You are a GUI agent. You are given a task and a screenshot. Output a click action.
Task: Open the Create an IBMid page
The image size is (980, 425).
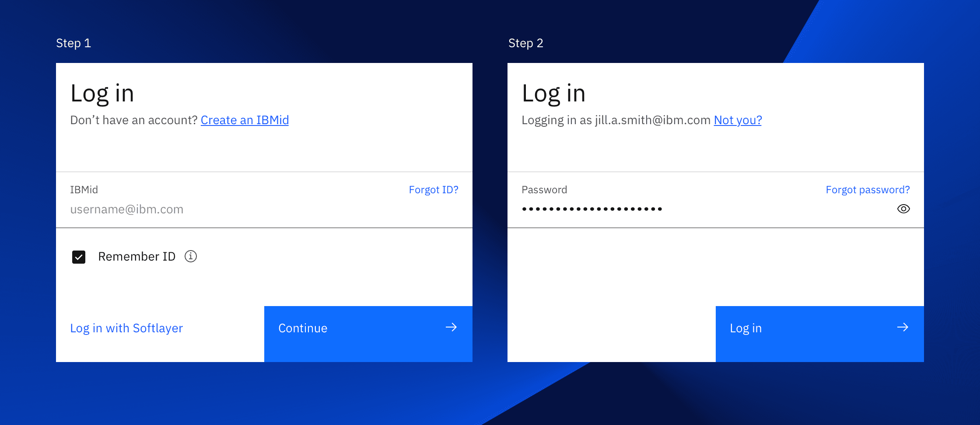245,120
